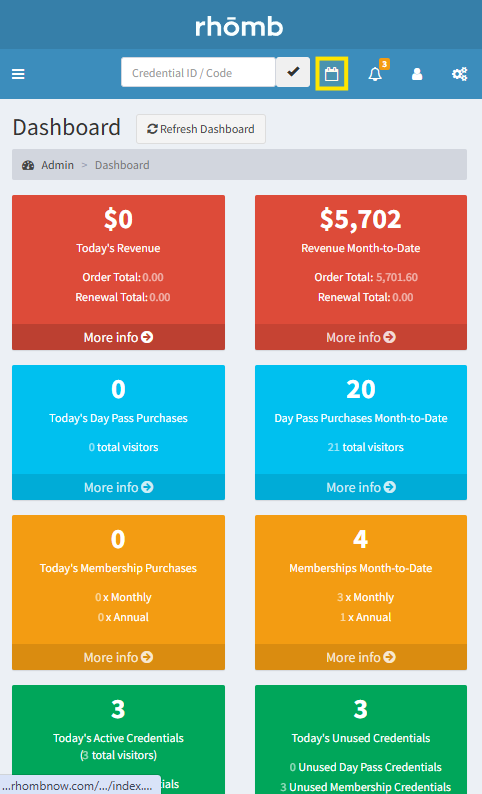Open More info for Day Pass Purchases Month-to-Date

[x=361, y=487]
